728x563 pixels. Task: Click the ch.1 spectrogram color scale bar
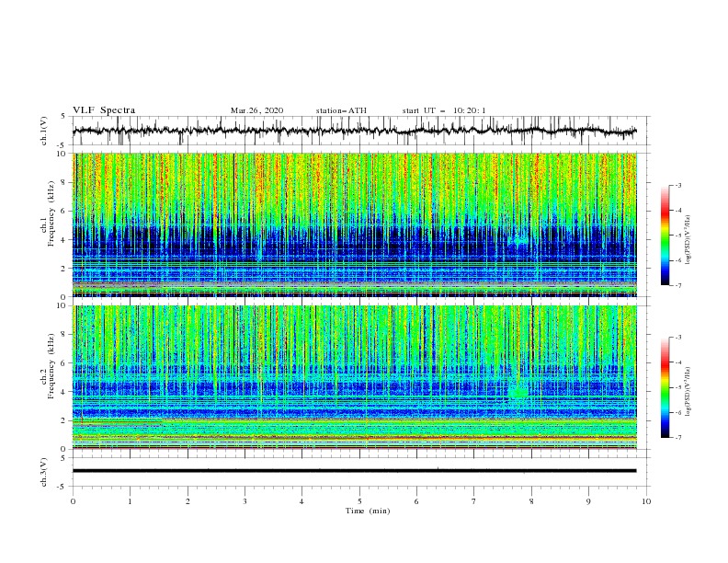point(665,235)
